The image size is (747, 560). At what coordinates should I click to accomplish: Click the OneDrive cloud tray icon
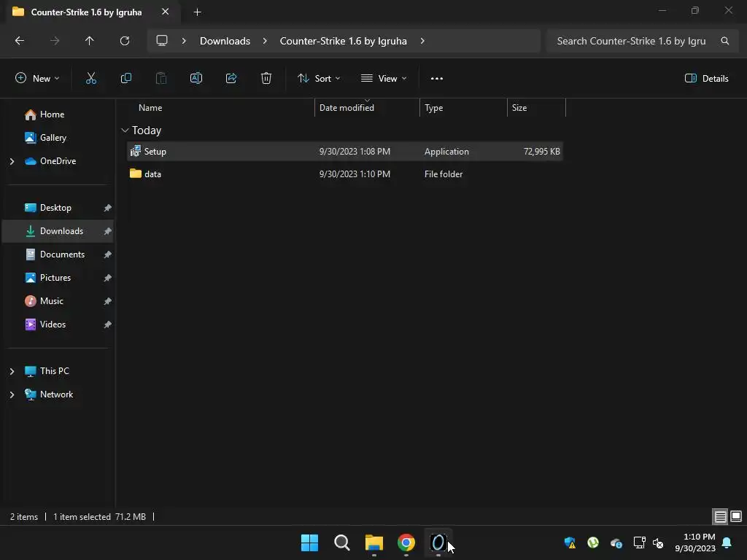[x=616, y=543]
